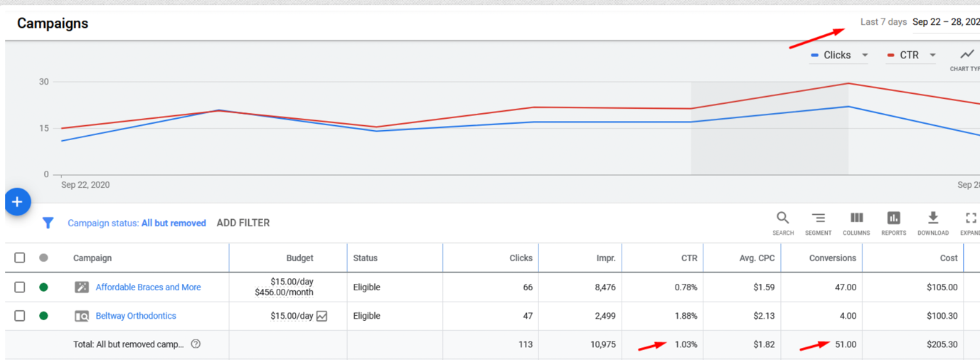Screen dimensions: 980x360
Task: Click ADD FILTER button
Action: [243, 223]
